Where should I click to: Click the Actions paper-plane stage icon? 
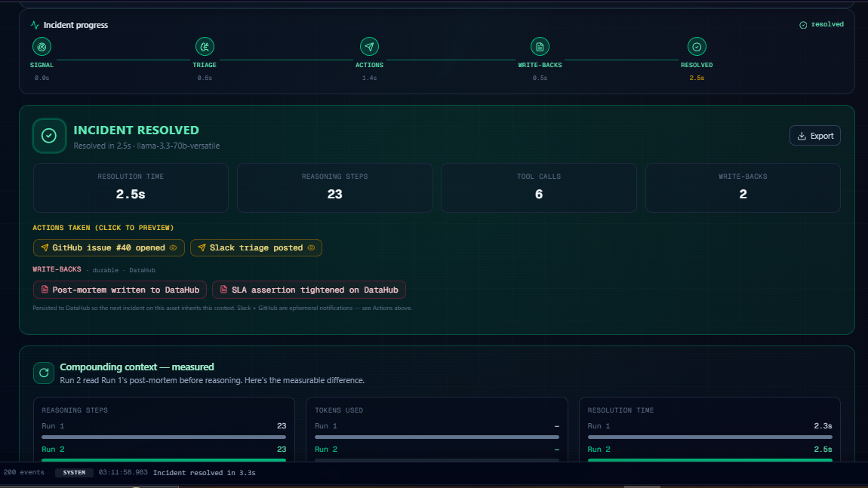point(369,47)
